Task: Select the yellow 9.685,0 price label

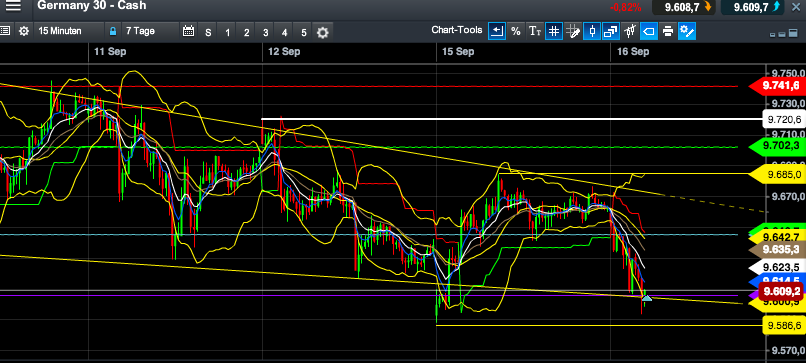Action: [777, 175]
